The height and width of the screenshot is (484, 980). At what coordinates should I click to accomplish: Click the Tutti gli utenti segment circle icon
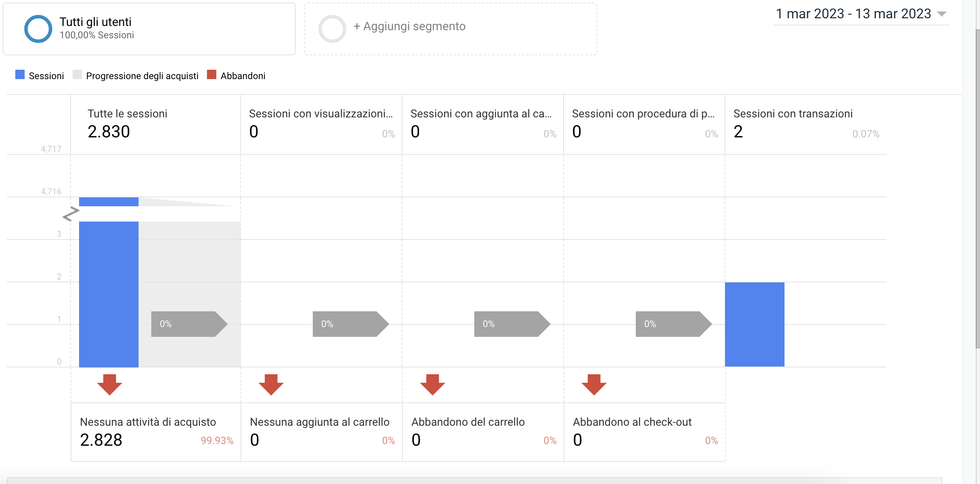click(x=38, y=28)
